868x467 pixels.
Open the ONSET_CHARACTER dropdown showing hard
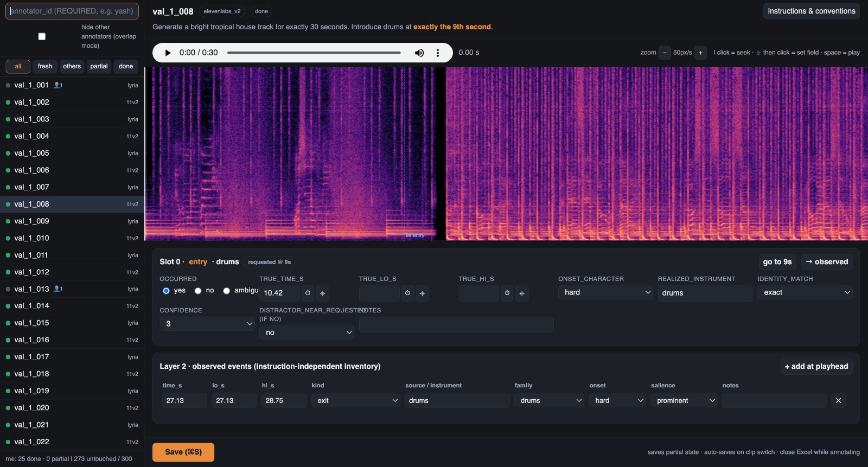(x=605, y=292)
